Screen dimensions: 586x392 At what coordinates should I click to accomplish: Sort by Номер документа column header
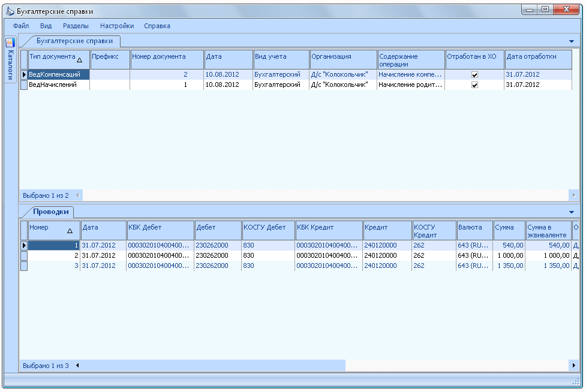tap(167, 60)
